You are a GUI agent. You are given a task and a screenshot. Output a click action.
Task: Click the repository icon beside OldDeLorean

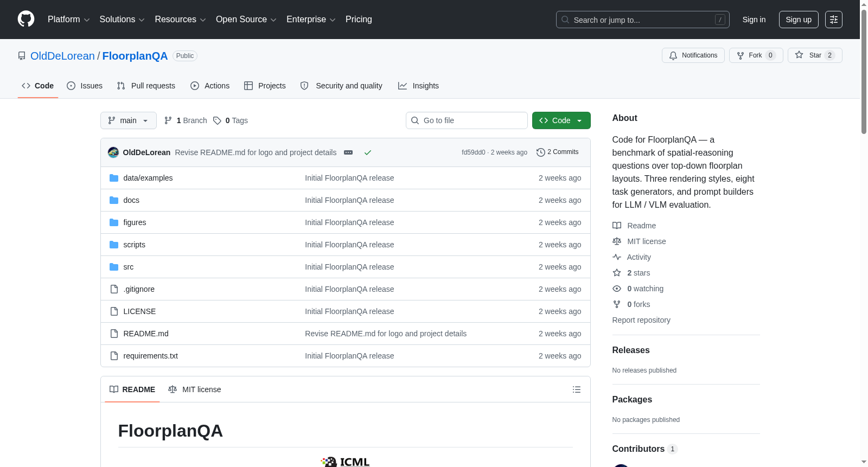[x=22, y=56]
